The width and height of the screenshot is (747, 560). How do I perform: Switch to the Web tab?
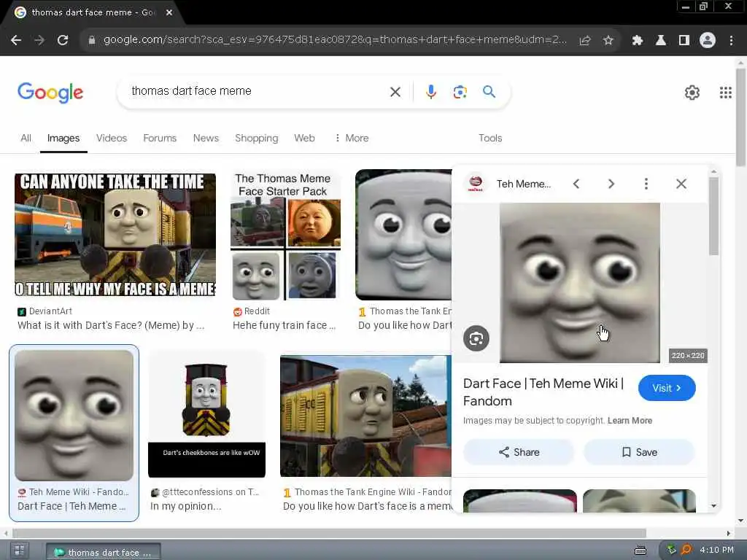(304, 138)
